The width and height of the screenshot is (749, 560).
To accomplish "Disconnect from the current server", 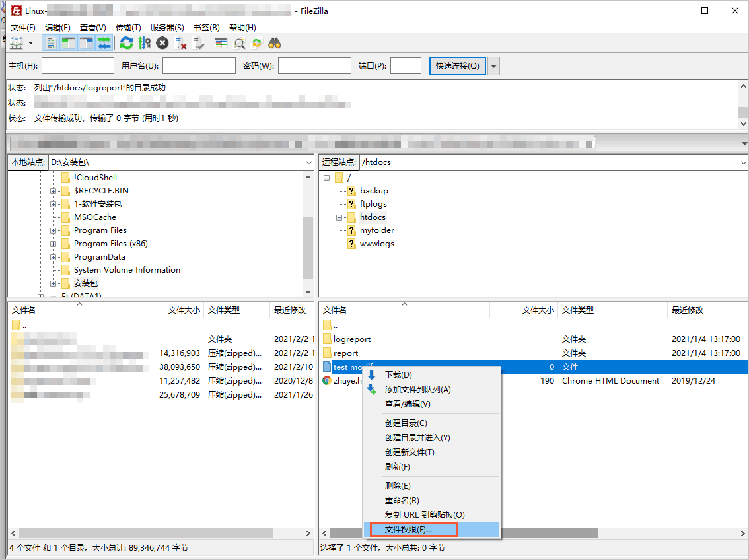I will coord(180,44).
